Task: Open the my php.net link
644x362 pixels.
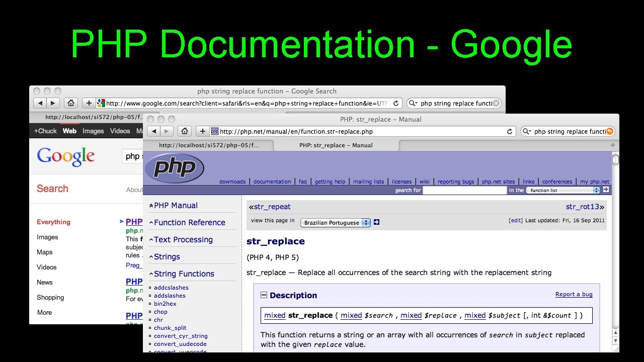Action: click(595, 182)
